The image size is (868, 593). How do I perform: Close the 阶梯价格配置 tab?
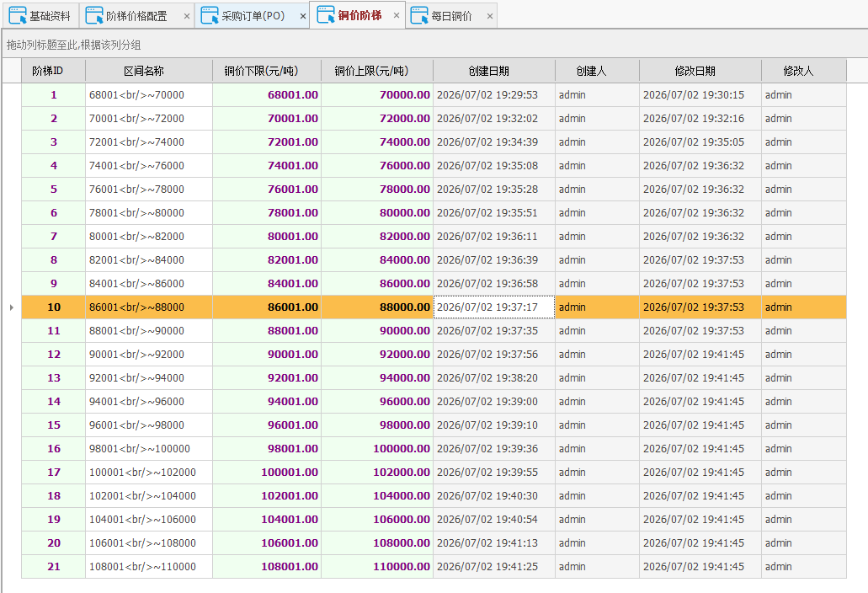point(187,16)
